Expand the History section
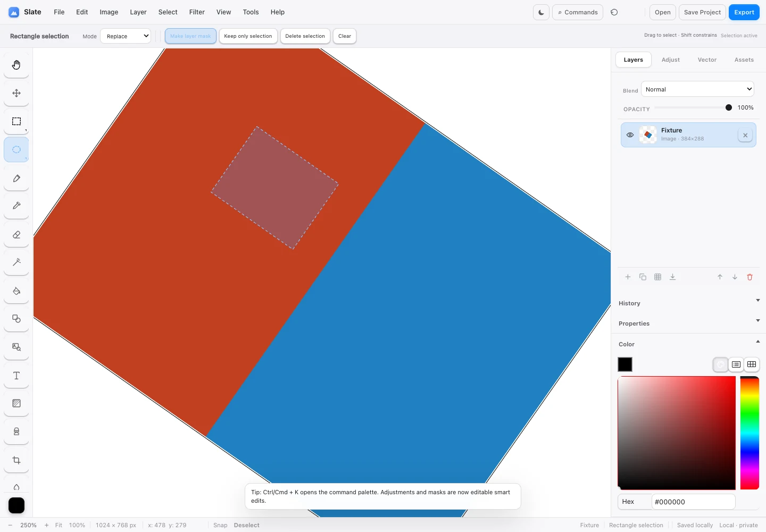 point(689,303)
